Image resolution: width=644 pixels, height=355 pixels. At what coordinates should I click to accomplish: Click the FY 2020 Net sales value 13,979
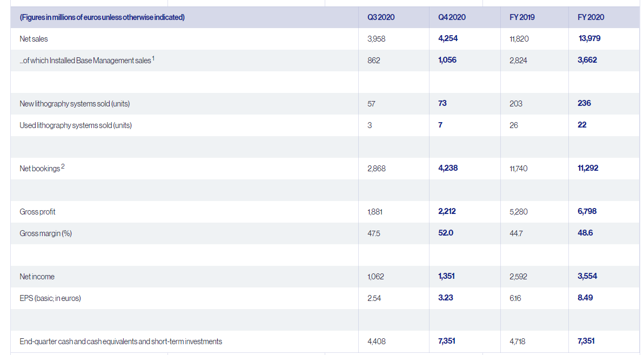589,38
